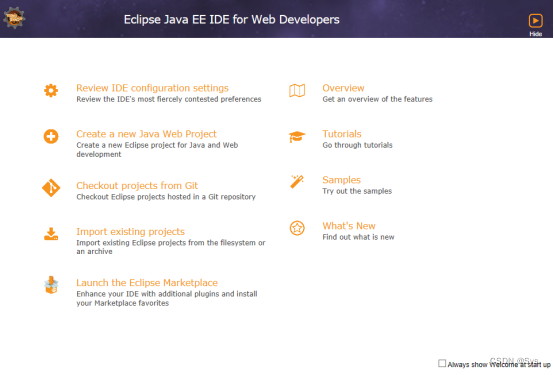This screenshot has height=375, width=554.
Task: Open Launch the Eclipse Marketplace link
Action: [x=147, y=283]
